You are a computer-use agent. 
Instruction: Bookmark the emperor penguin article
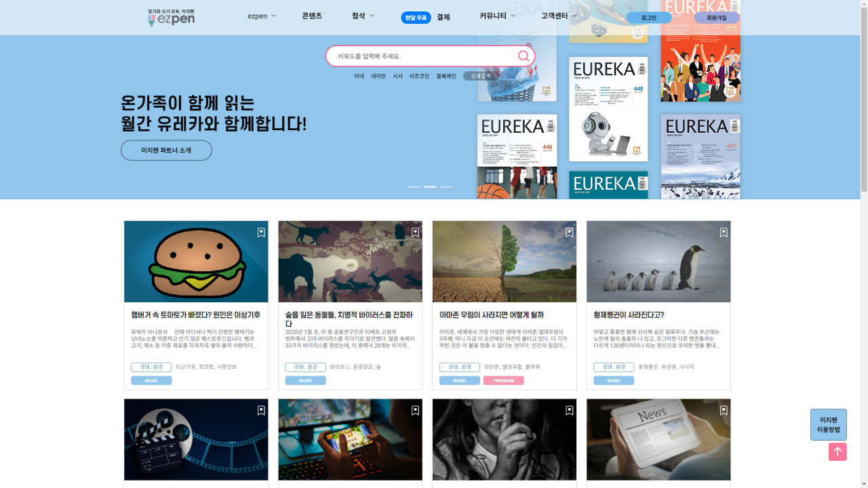tap(724, 232)
